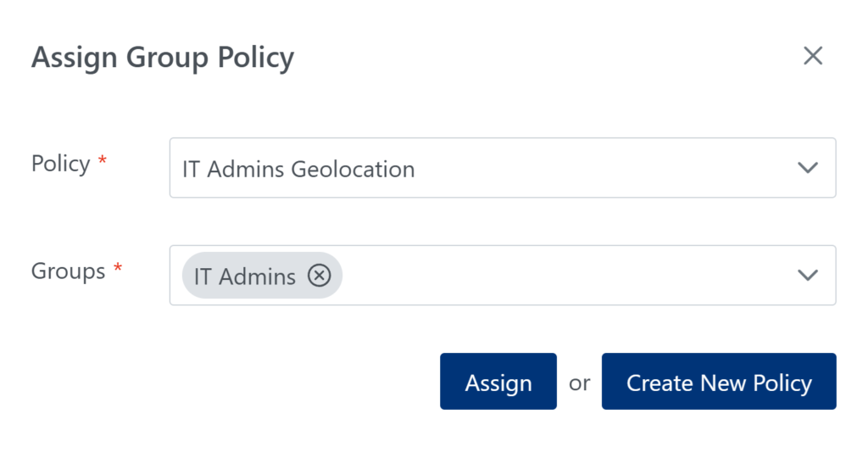
Task: Click the word "Assign" in dialog heading
Action: (x=75, y=58)
